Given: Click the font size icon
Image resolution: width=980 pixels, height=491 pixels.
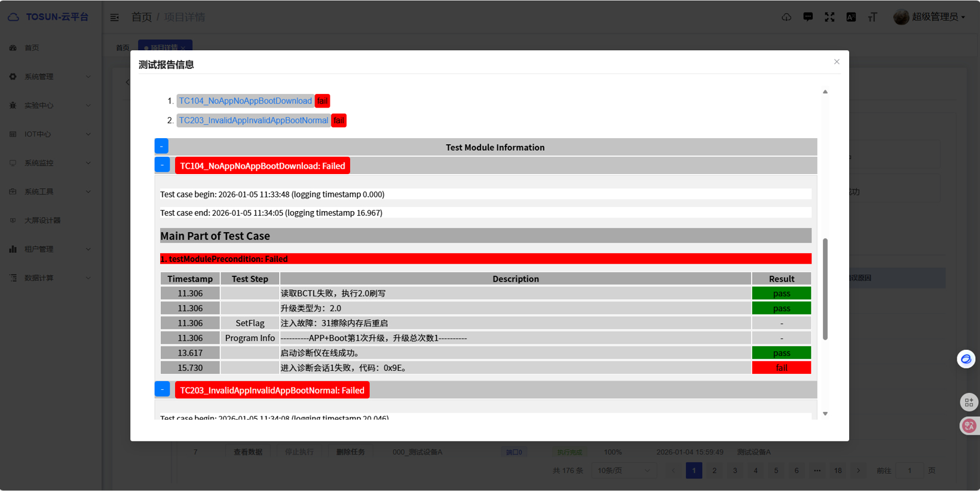Looking at the screenshot, I should point(872,17).
